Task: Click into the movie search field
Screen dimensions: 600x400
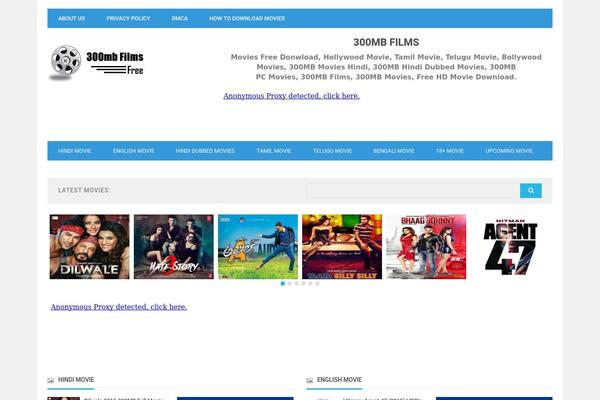Action: (413, 191)
